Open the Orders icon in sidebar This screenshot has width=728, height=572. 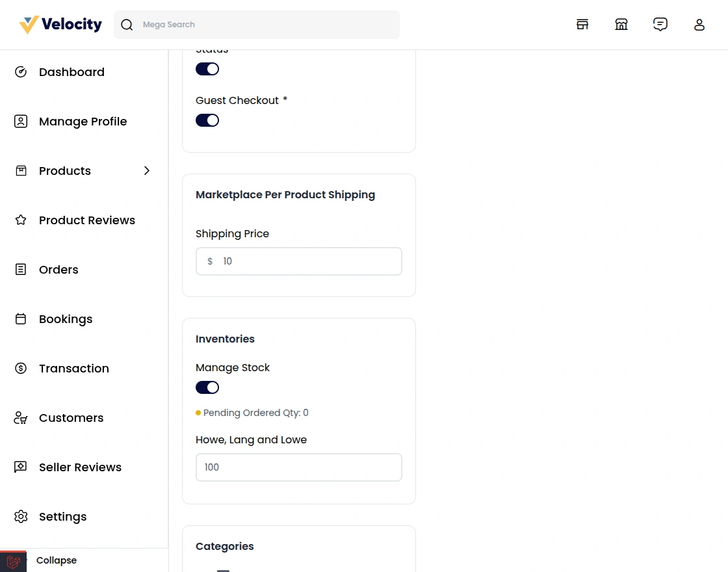point(21,269)
